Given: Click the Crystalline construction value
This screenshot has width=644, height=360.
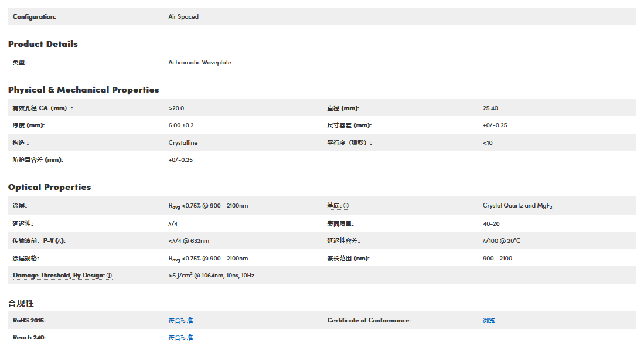Looking at the screenshot, I should coord(183,143).
